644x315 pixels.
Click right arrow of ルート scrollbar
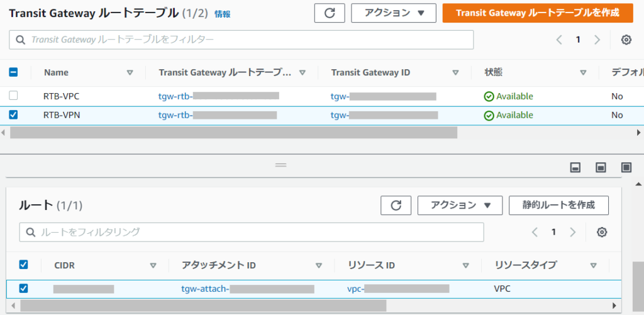point(614,306)
